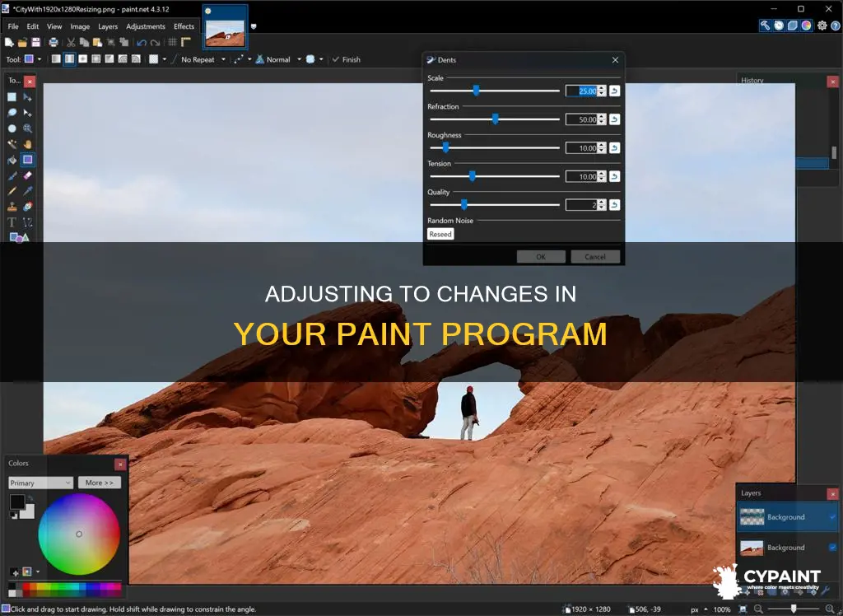Choose the Diamond gradient type
The image size is (843, 616).
pos(83,59)
